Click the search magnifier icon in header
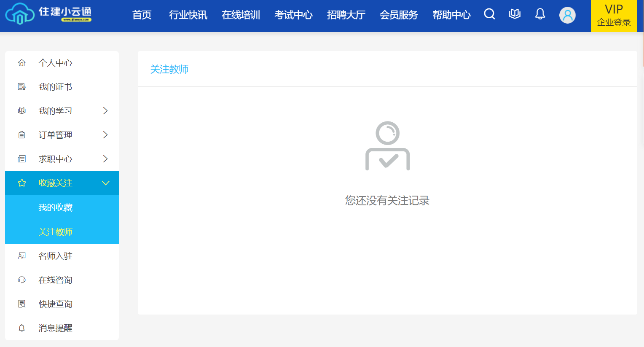This screenshot has height=347, width=644. (x=489, y=14)
